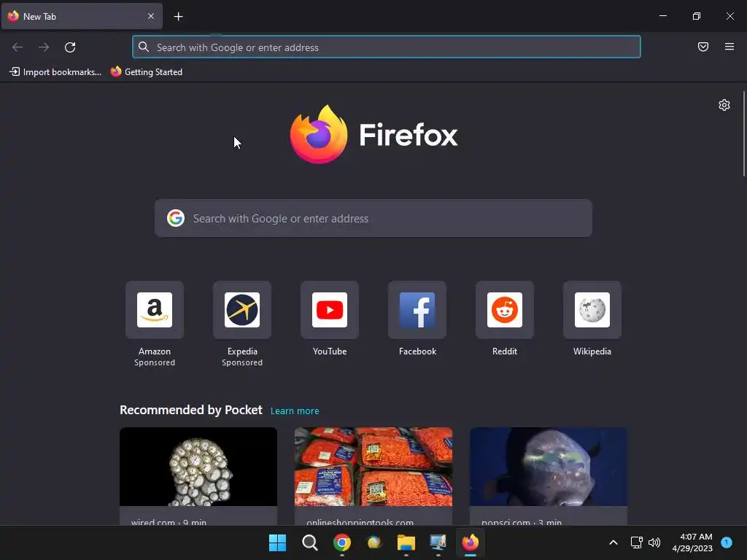The image size is (747, 560).
Task: Click Learn more about Pocket
Action: click(295, 411)
